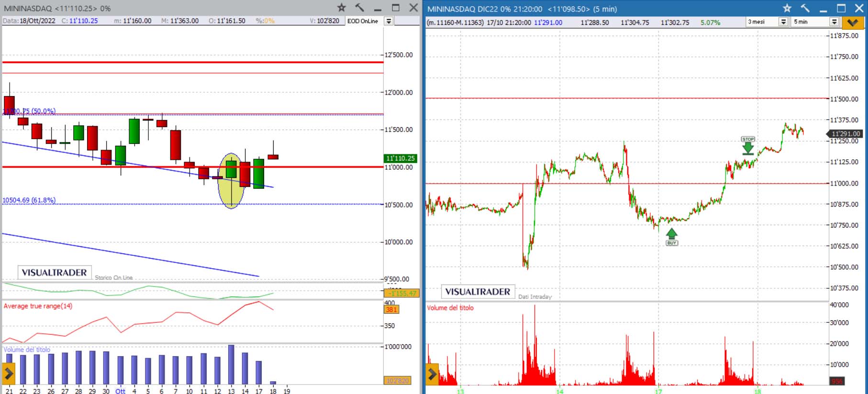The width and height of the screenshot is (868, 394).
Task: Open the hammer tools icon in the daily MININASDAQ window
Action: click(359, 8)
